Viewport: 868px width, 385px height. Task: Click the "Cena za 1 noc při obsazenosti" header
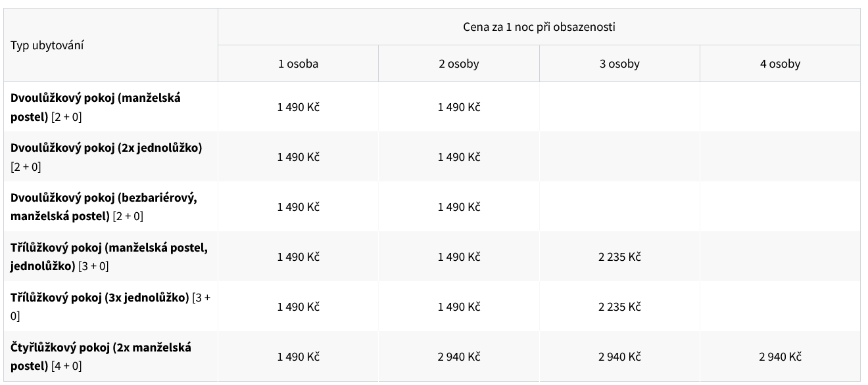pos(539,27)
